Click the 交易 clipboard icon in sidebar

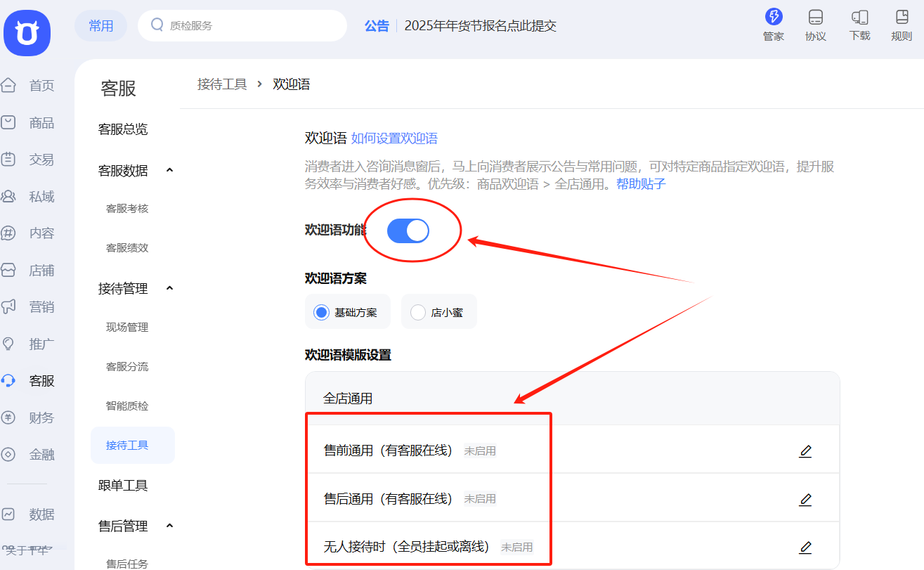click(x=8, y=160)
